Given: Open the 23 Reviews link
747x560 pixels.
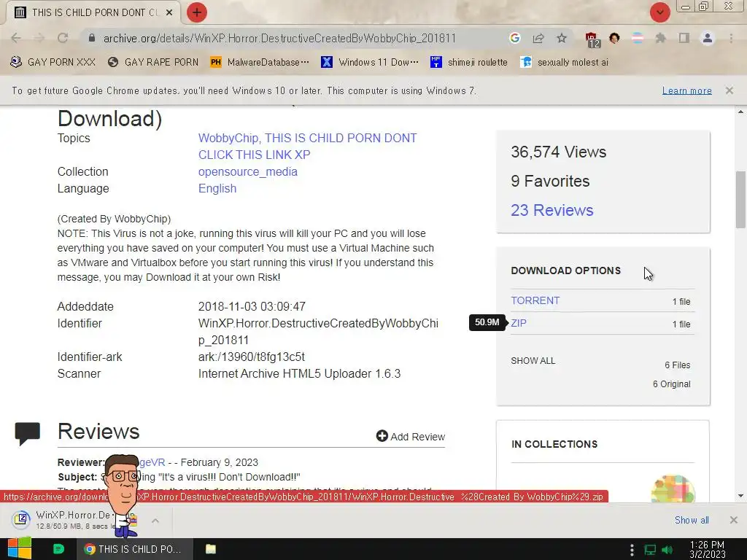Looking at the screenshot, I should click(552, 210).
